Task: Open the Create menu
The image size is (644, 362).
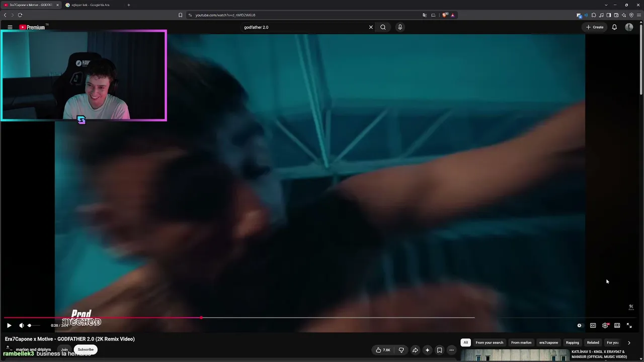Action: coord(595,27)
